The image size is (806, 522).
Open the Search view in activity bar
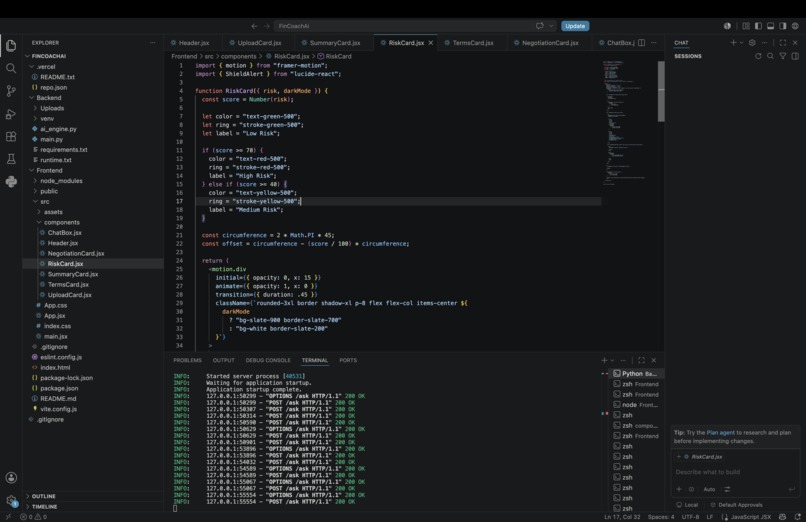click(11, 68)
